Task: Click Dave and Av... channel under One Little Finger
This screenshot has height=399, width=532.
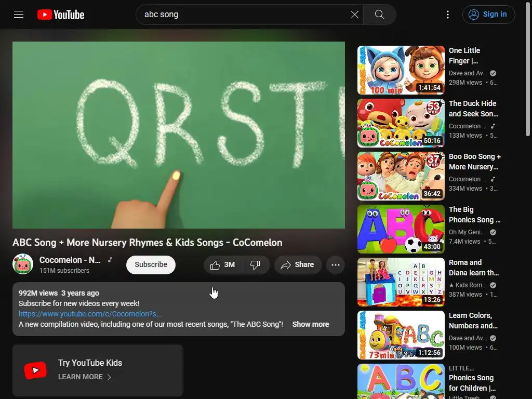Action: [x=468, y=73]
